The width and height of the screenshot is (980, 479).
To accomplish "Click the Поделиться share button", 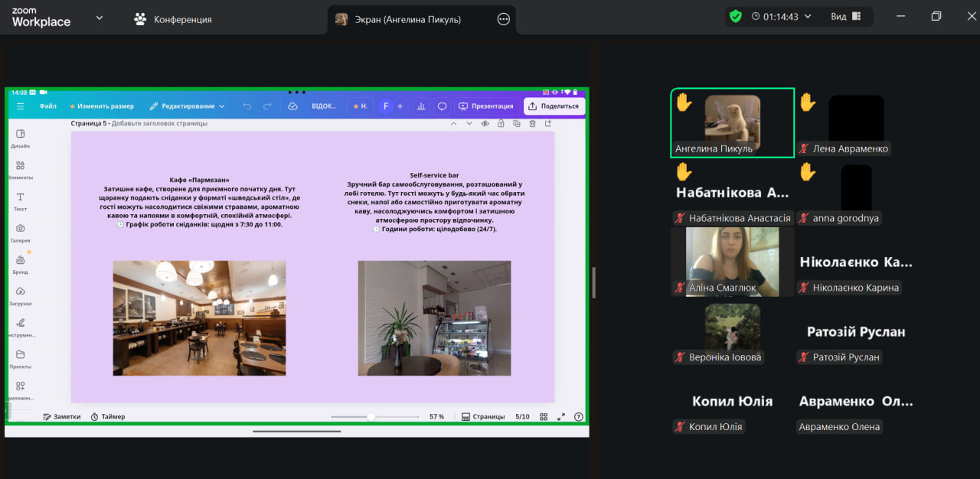I will pos(554,106).
